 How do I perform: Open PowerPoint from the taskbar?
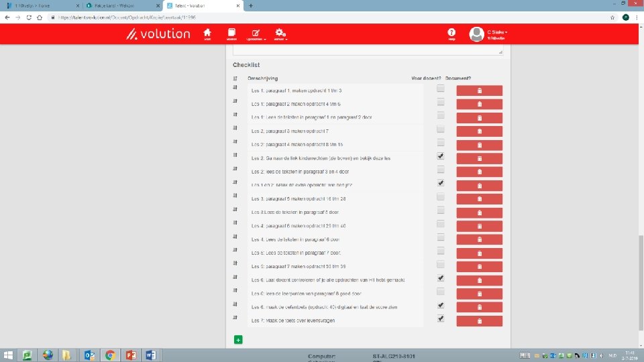point(131,355)
